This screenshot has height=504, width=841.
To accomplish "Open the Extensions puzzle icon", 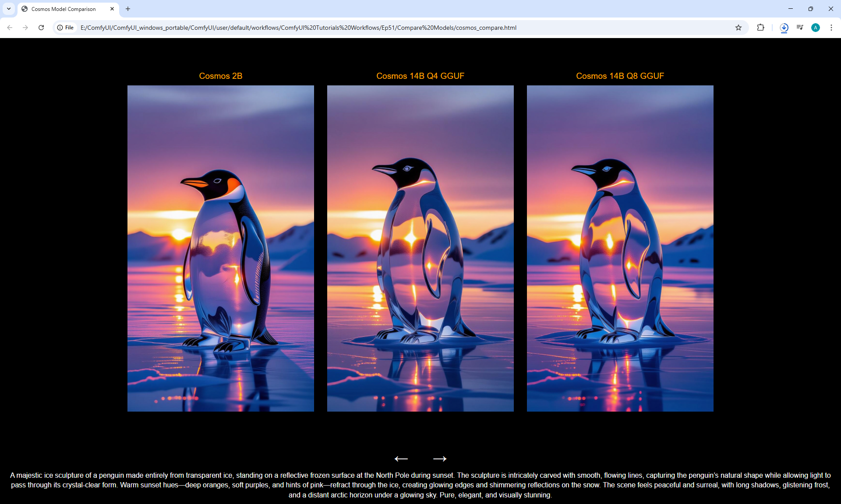I will pos(760,28).
